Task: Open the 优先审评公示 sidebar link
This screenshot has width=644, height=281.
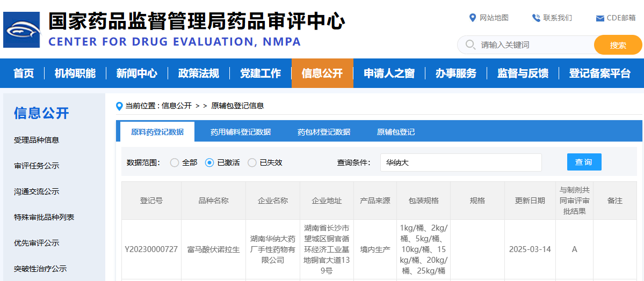Action: [x=37, y=243]
